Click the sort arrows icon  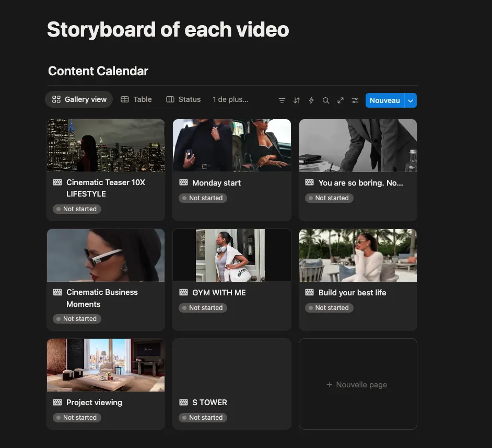coord(297,100)
